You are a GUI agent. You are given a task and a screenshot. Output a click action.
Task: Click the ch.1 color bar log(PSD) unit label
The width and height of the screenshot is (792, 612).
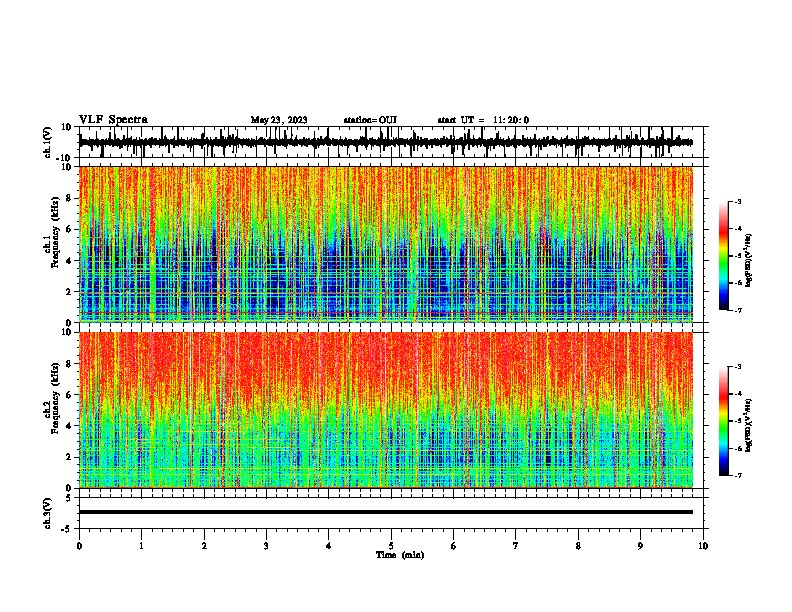[748, 261]
